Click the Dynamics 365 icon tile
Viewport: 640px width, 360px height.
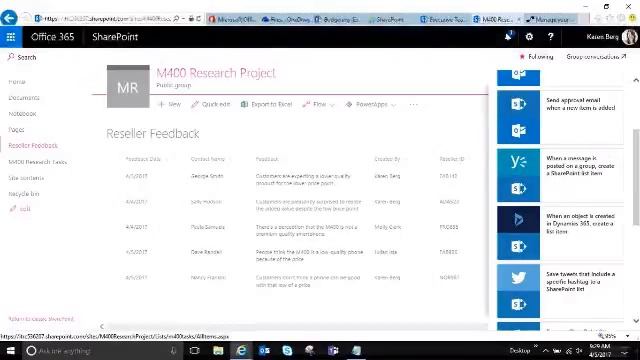point(518,220)
